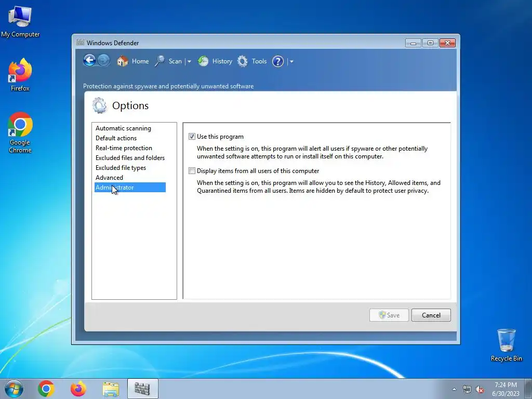Open History via the clock icon
The image size is (532, 399).
(203, 61)
